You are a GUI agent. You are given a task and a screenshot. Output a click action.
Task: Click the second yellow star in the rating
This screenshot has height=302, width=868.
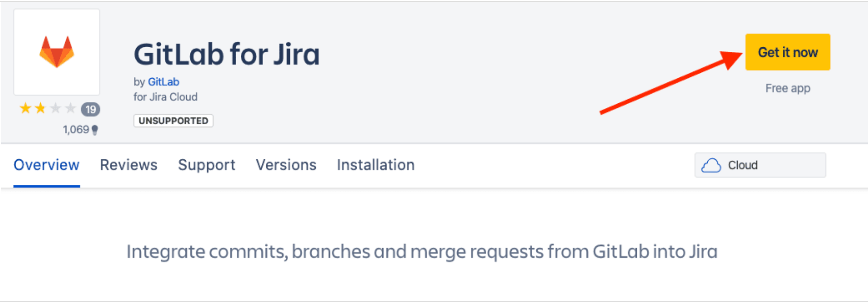(x=41, y=108)
